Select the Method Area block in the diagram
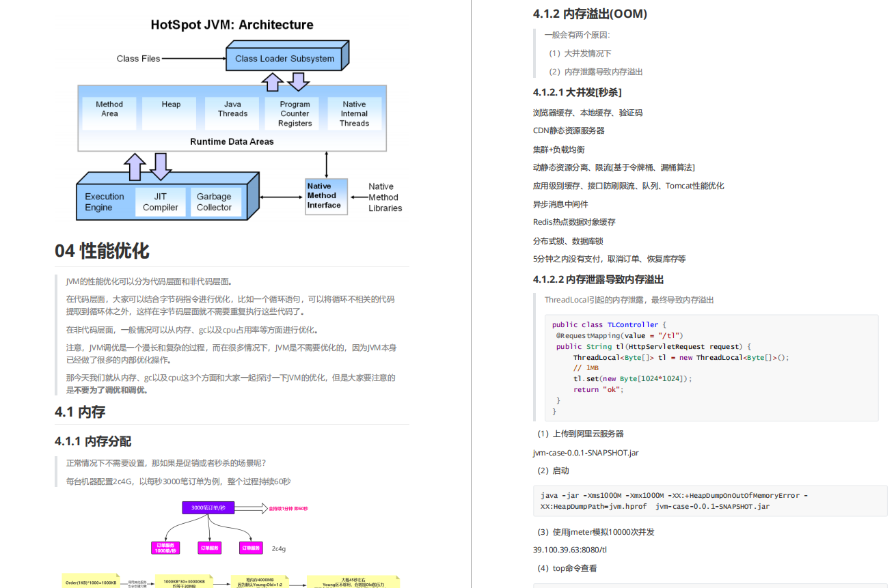Viewport: 896px width, 588px height. (x=108, y=112)
